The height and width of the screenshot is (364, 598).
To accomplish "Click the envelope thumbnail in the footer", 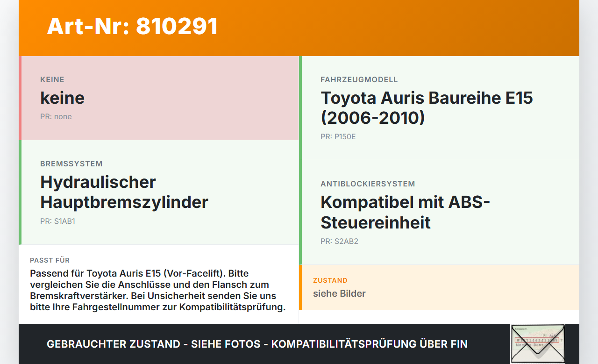I will point(538,343).
